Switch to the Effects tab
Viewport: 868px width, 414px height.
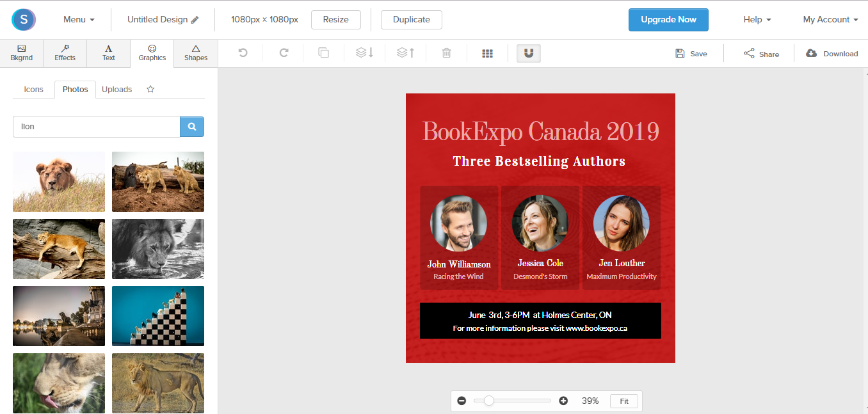(65, 53)
